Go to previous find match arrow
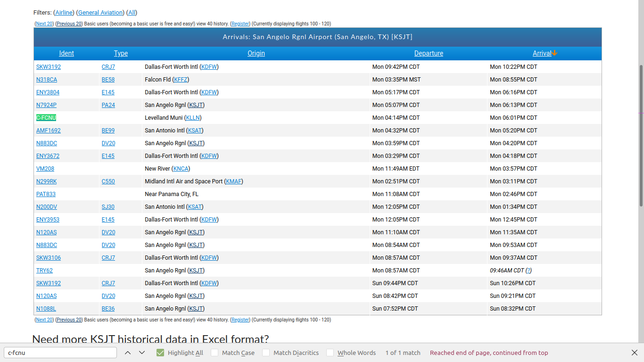Screen dimensions: 644x362 pyautogui.click(x=128, y=353)
